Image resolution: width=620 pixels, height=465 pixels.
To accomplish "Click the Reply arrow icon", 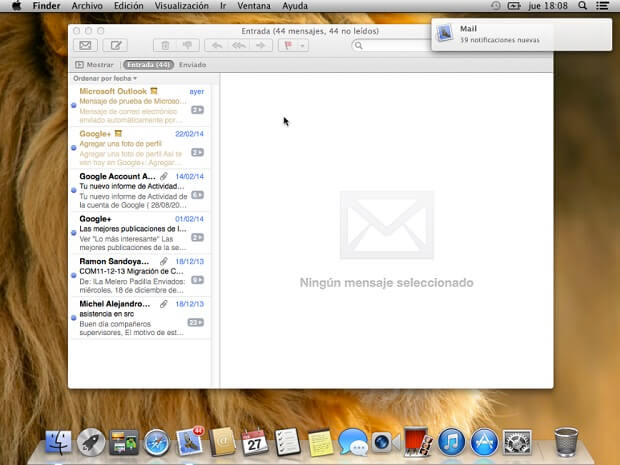I will (x=216, y=45).
